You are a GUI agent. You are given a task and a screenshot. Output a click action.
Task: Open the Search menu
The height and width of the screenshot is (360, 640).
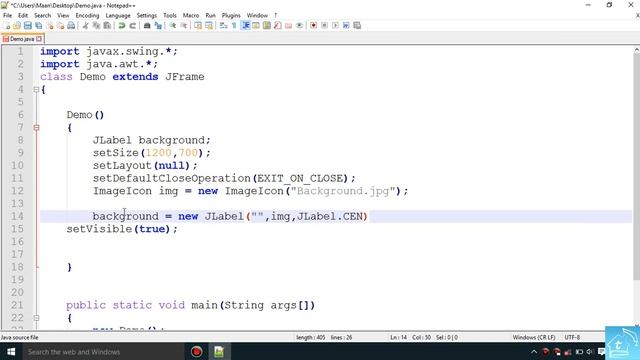[42, 15]
